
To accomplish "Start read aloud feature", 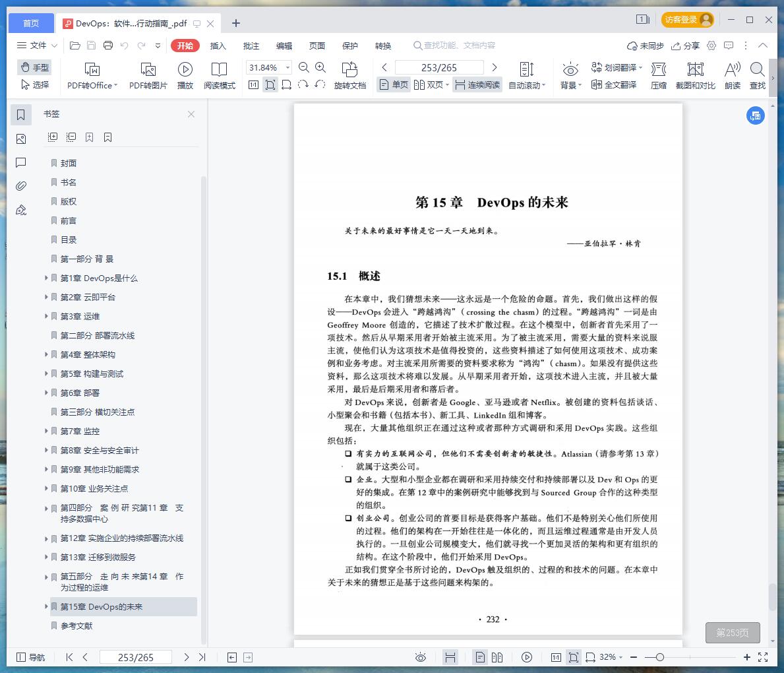I will [x=733, y=76].
